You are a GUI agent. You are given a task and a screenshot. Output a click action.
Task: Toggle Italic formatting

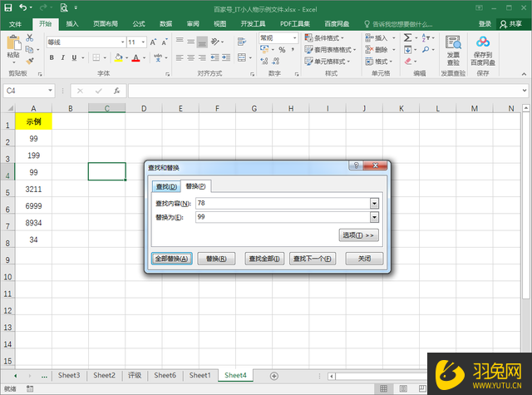(63, 57)
